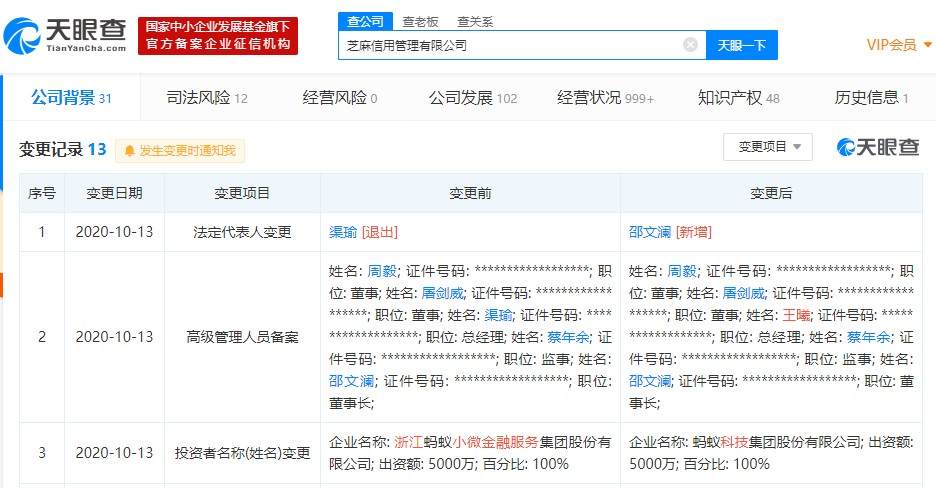Open 蔡年余 link in row 2 变更前
Screen dimensions: 936x488
tap(568, 337)
